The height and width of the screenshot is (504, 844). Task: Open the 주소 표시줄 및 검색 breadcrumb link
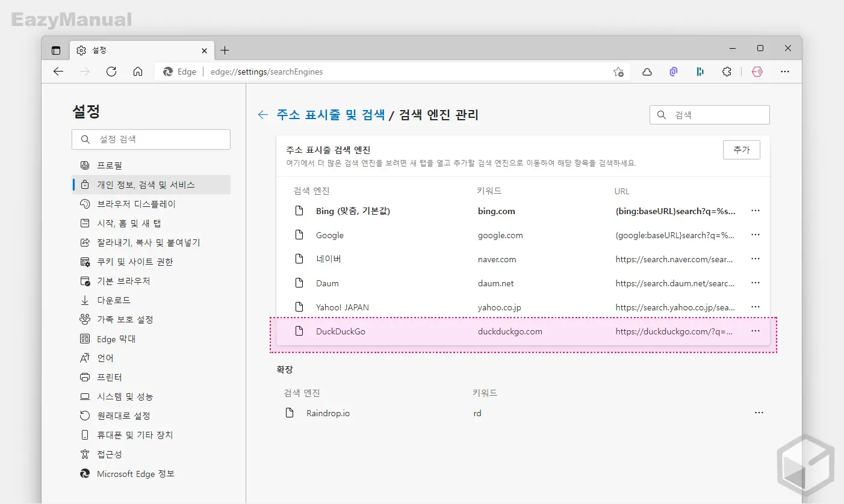[x=330, y=115]
